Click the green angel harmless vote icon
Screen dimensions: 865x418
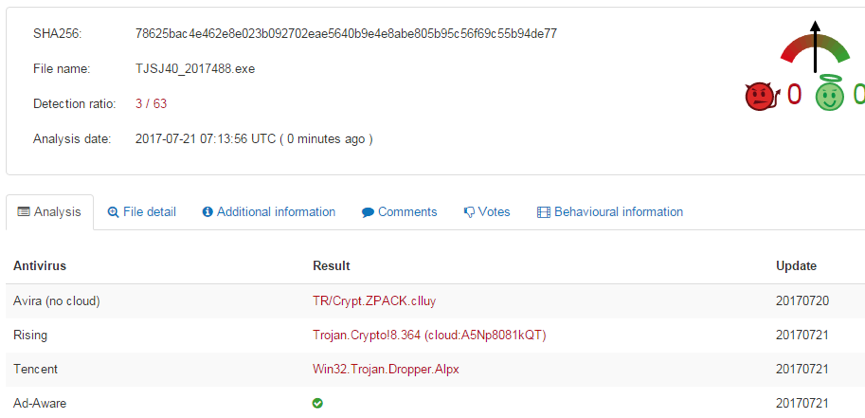click(830, 94)
